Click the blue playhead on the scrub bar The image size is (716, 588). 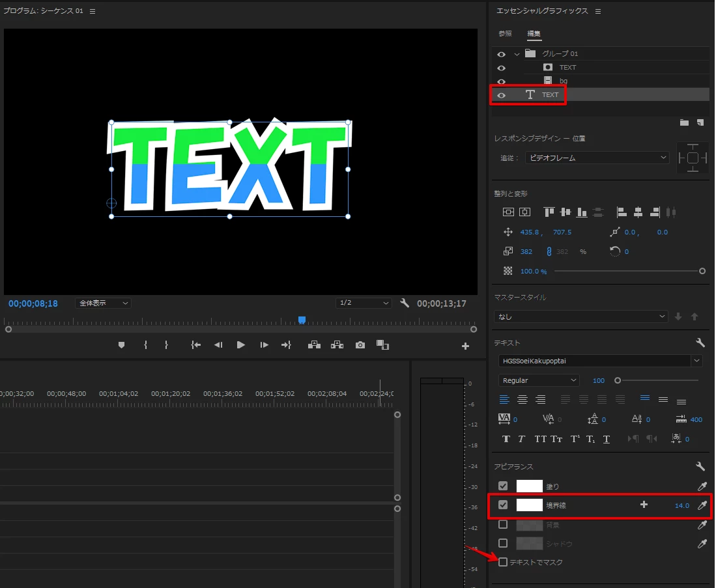pyautogui.click(x=302, y=320)
